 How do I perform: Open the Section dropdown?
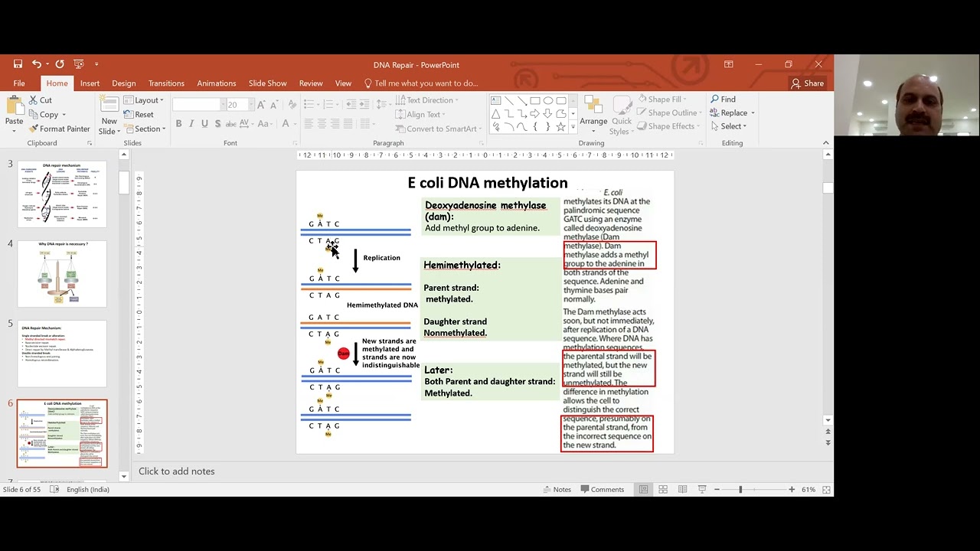pyautogui.click(x=145, y=129)
